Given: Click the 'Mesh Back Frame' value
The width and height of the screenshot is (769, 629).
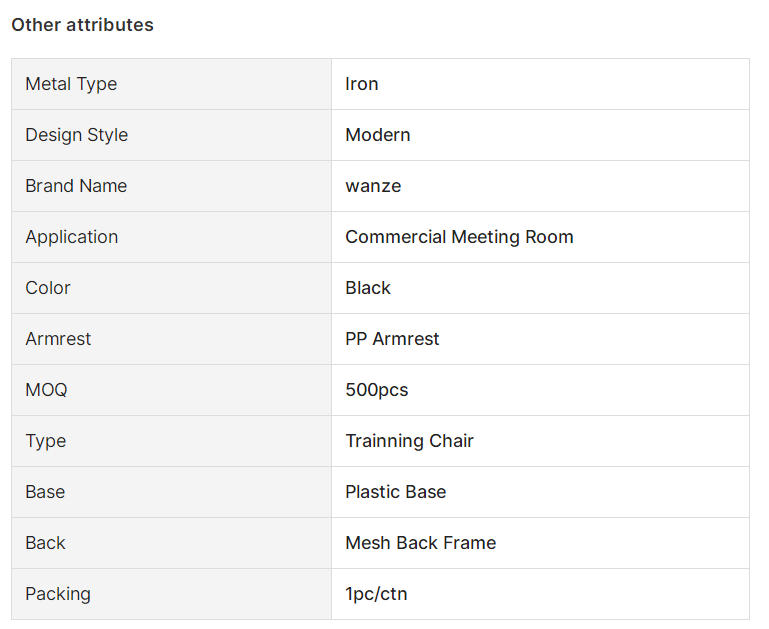Looking at the screenshot, I should (x=421, y=543).
